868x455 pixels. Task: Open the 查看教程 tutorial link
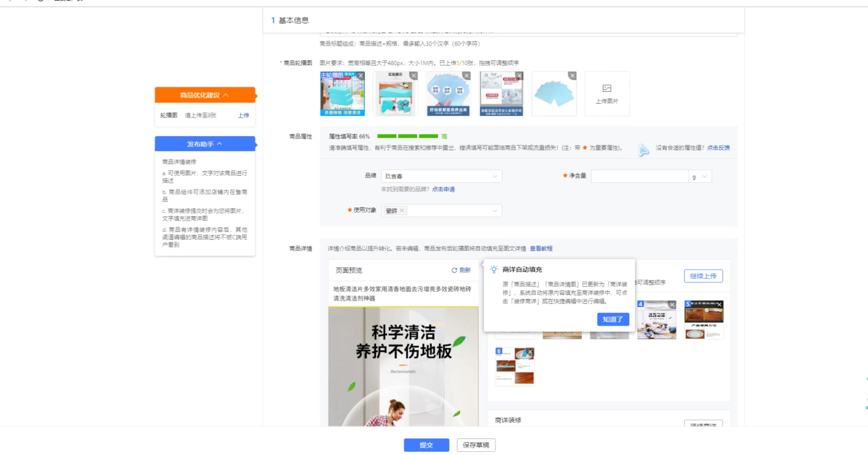coord(541,249)
